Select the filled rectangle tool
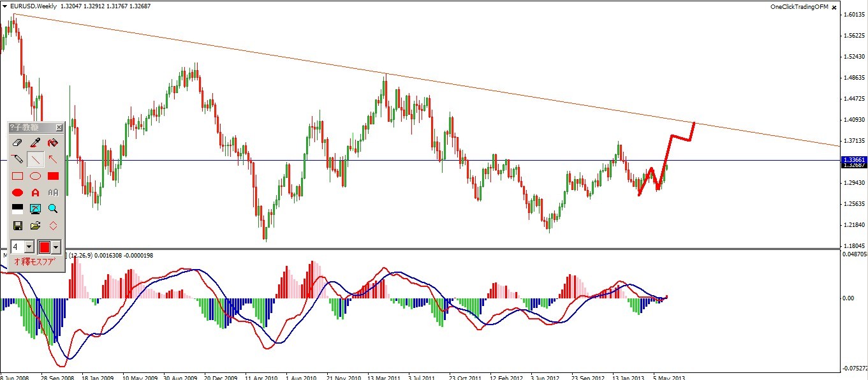This screenshot has width=868, height=380. tap(54, 176)
